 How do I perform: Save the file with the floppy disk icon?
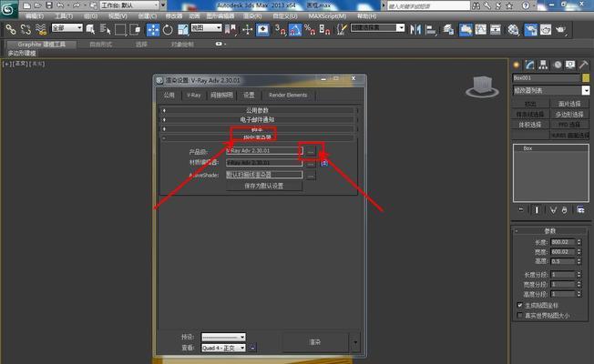click(49, 5)
